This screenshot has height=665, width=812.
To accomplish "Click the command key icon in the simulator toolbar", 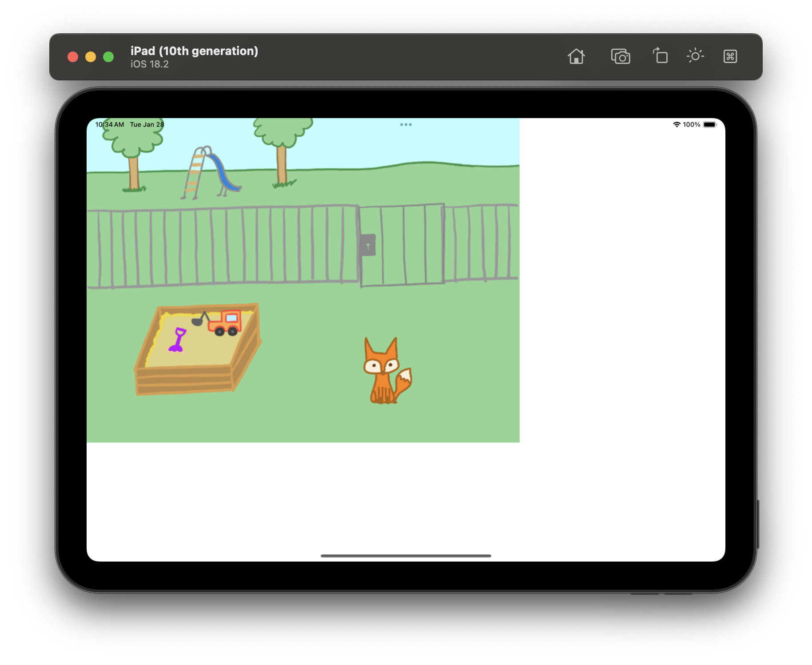I will tap(730, 56).
